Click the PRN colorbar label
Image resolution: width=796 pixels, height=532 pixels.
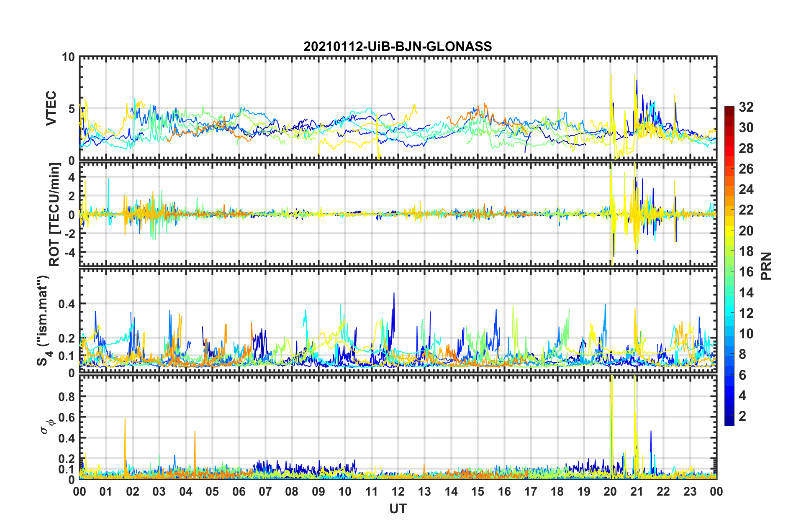(766, 266)
